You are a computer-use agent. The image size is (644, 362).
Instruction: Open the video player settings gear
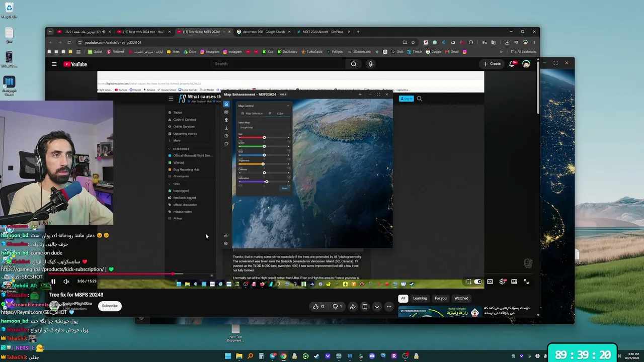click(502, 282)
